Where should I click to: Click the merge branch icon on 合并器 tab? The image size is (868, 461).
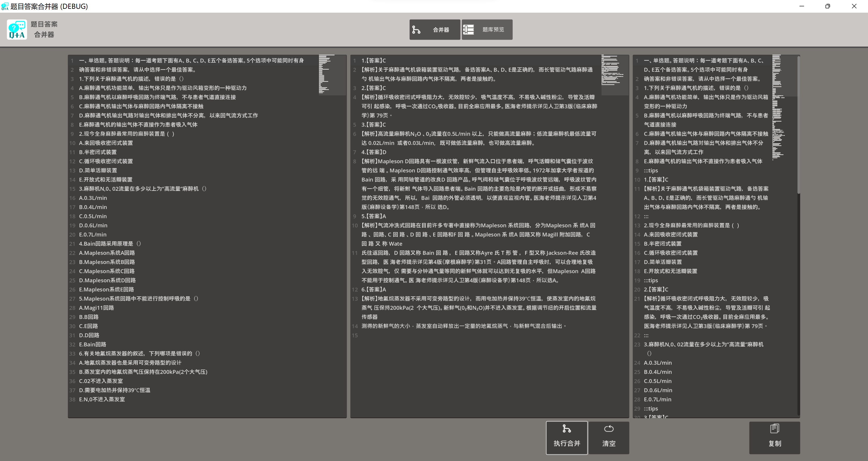[416, 30]
